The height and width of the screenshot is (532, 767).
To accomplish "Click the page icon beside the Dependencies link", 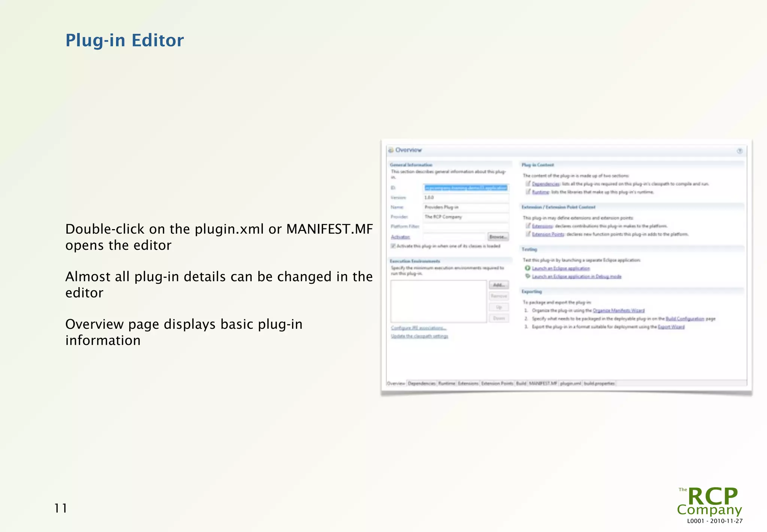I will 528,183.
